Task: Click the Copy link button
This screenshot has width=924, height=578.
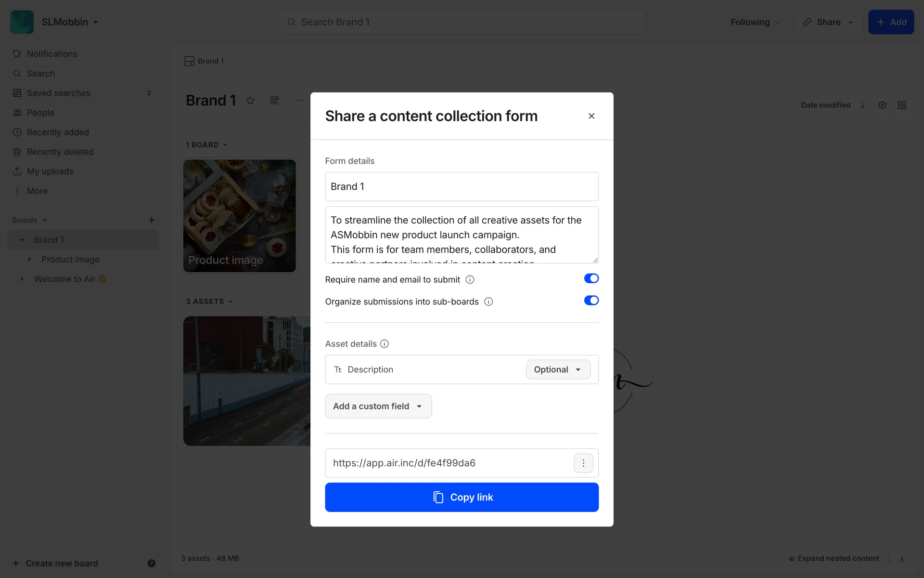Action: coord(462,497)
